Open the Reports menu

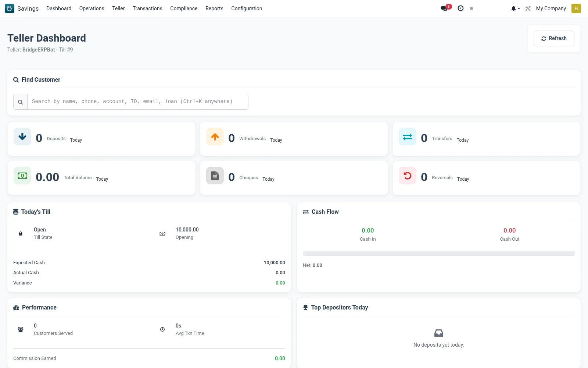click(214, 8)
